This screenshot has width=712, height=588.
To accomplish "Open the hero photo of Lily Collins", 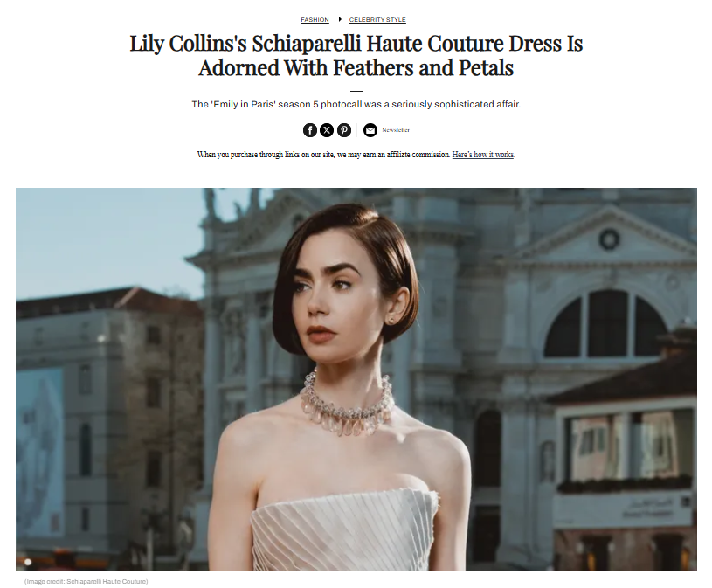I will point(356,379).
